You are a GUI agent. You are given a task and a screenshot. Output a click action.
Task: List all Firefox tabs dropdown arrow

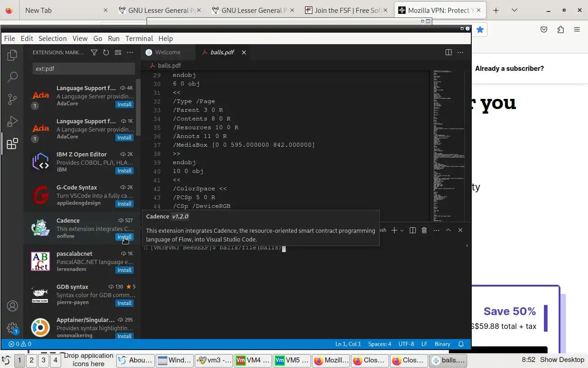[514, 10]
